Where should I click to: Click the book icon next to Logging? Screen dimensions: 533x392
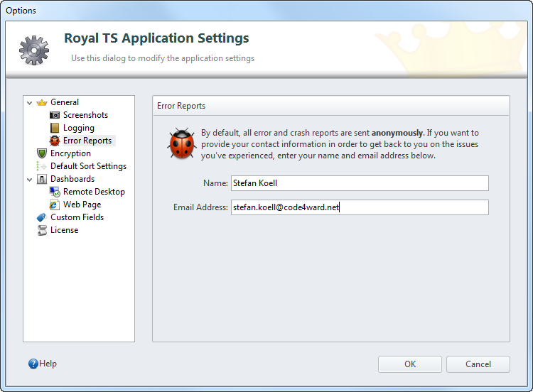[x=55, y=128]
